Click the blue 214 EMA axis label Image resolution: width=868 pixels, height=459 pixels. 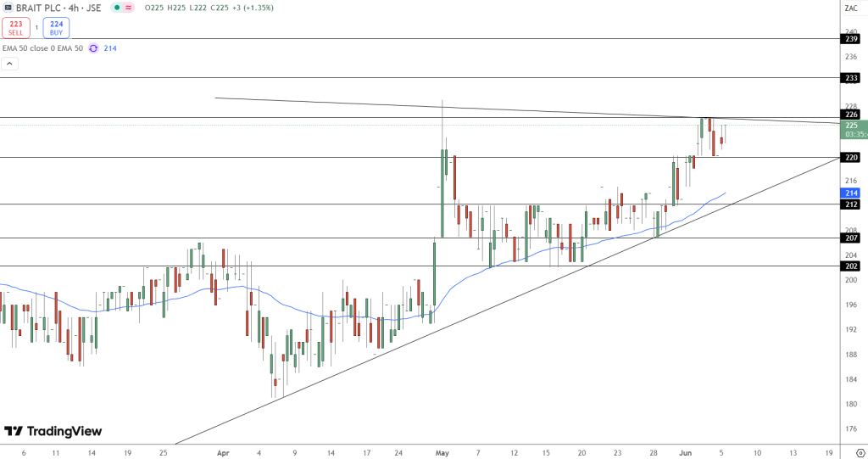coord(851,193)
